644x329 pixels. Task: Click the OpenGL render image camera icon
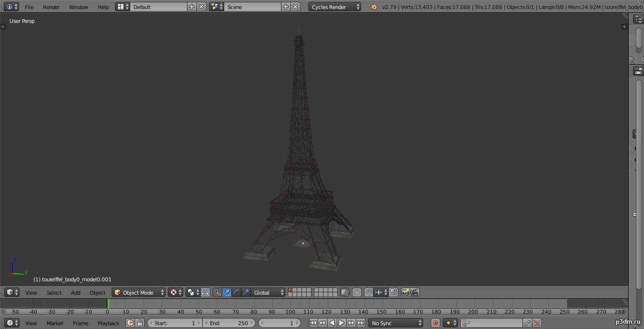pyautogui.click(x=405, y=292)
